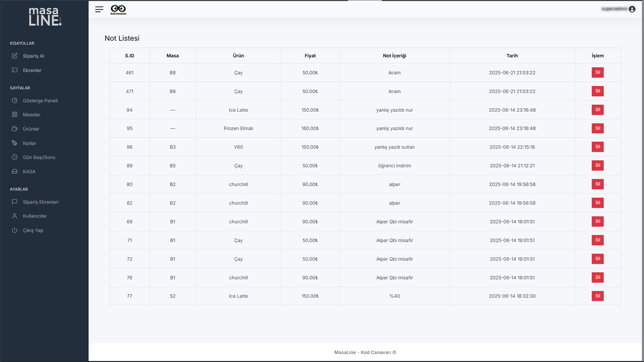Viewport: 644px width, 362px height.
Task: Click the Masalar grid icon
Action: (x=14, y=114)
